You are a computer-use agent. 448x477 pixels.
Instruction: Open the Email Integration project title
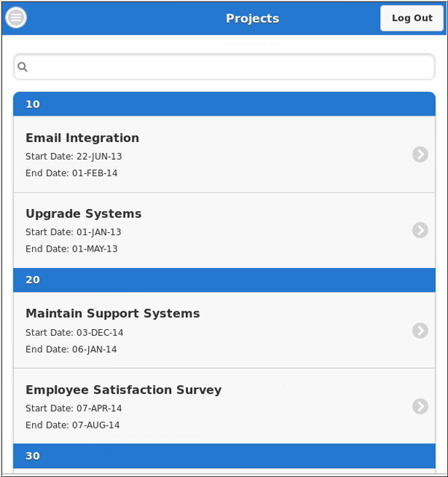click(x=82, y=138)
